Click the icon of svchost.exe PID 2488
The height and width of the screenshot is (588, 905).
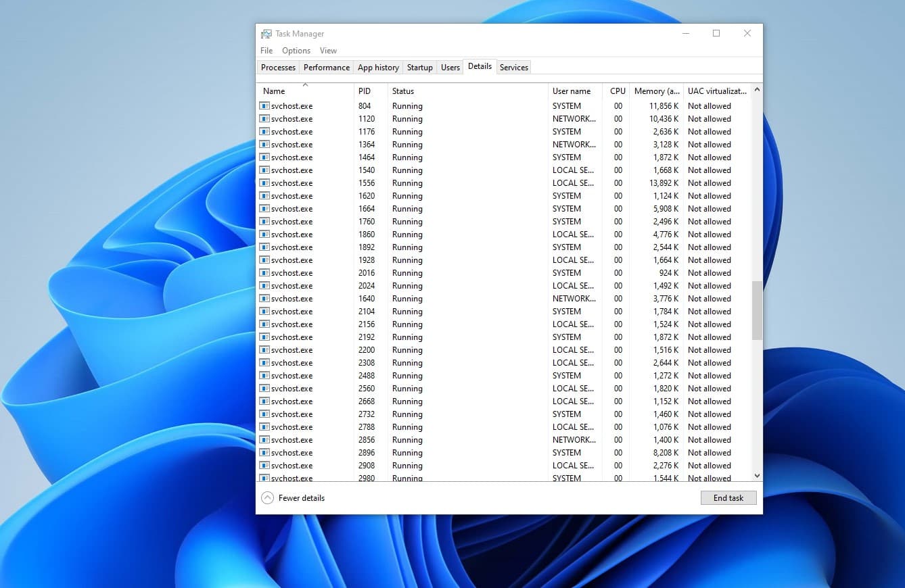coord(264,376)
